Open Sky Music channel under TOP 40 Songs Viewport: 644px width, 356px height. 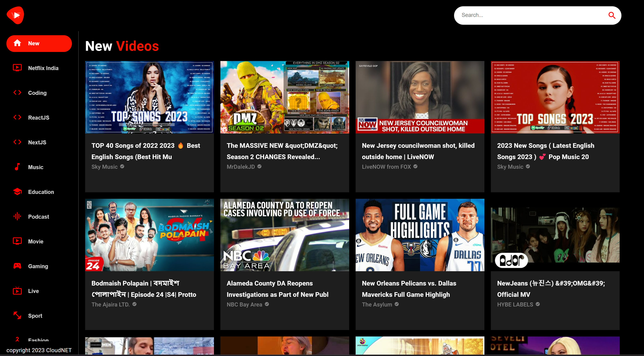[104, 167]
